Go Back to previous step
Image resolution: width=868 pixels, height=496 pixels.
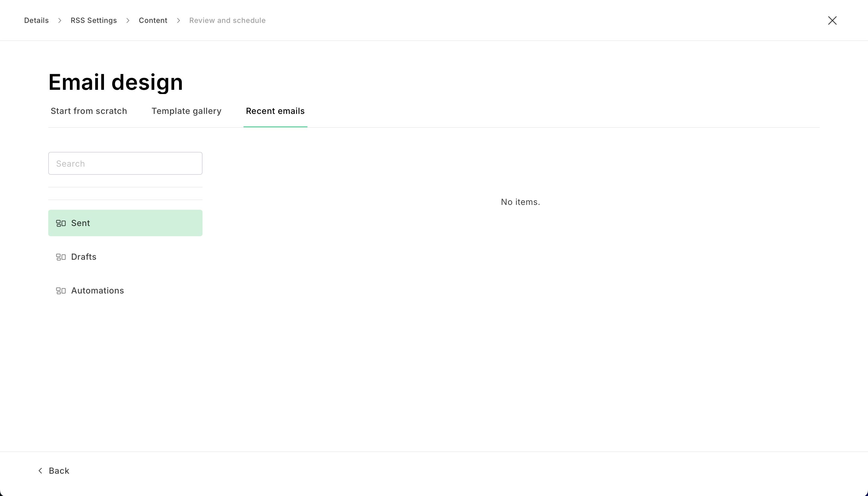click(53, 471)
